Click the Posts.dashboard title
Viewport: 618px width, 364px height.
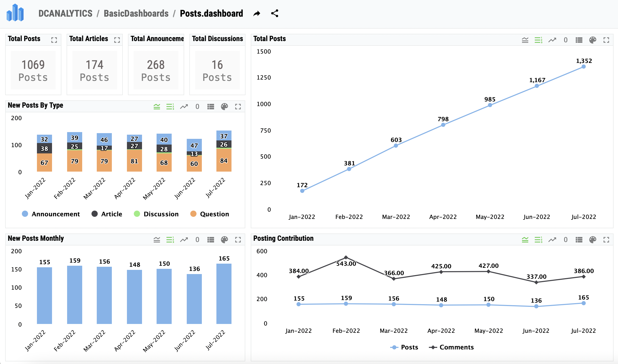211,13
